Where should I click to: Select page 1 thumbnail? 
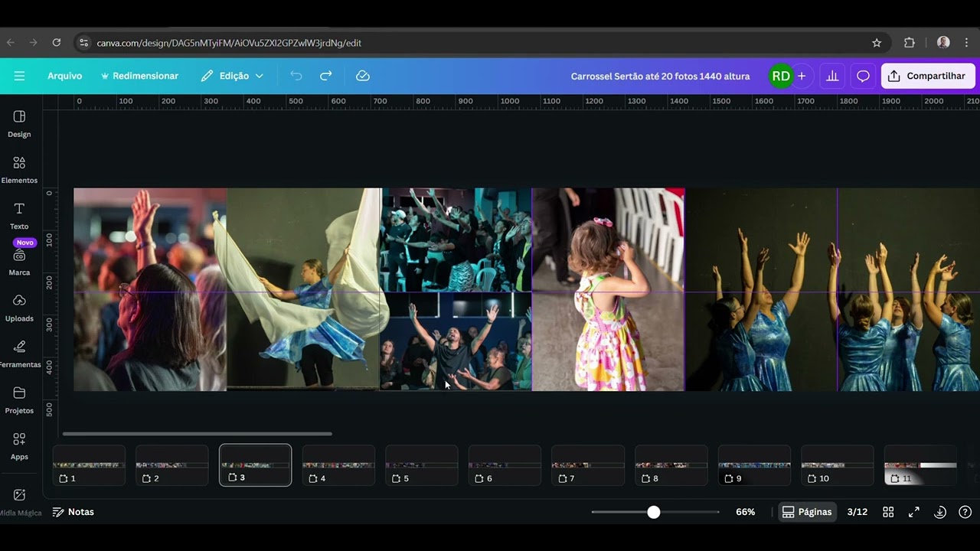click(x=89, y=465)
